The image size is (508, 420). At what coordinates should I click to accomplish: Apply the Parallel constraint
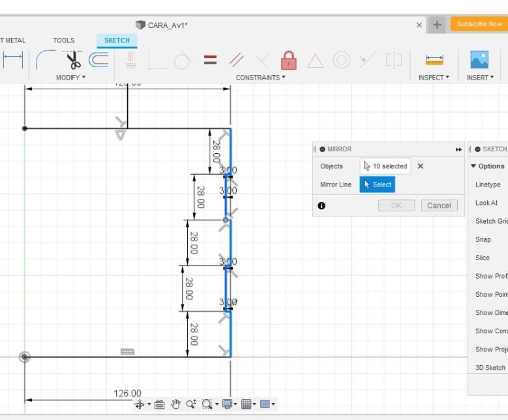point(237,60)
